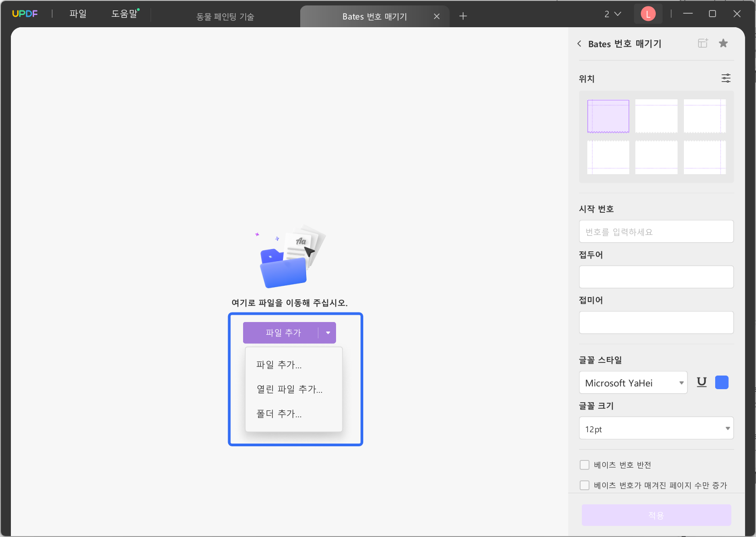Focus the 접미어 suffix field
Viewport: 756px width, 537px height.
(656, 322)
